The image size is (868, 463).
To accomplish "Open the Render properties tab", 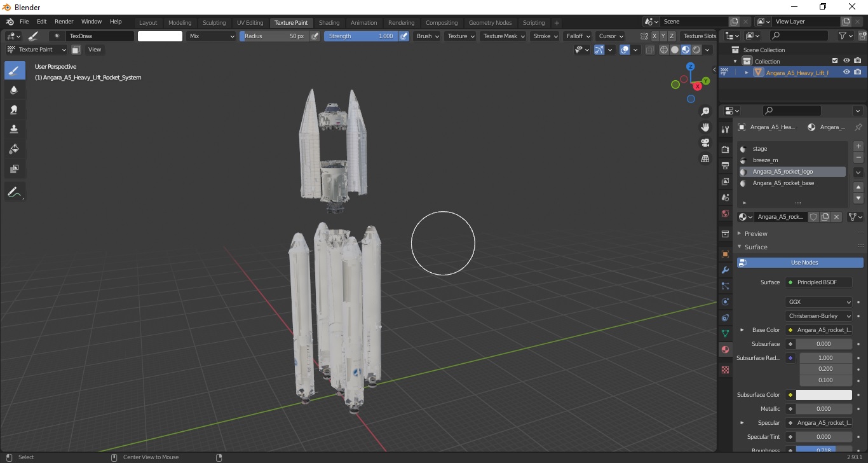I will click(725, 149).
